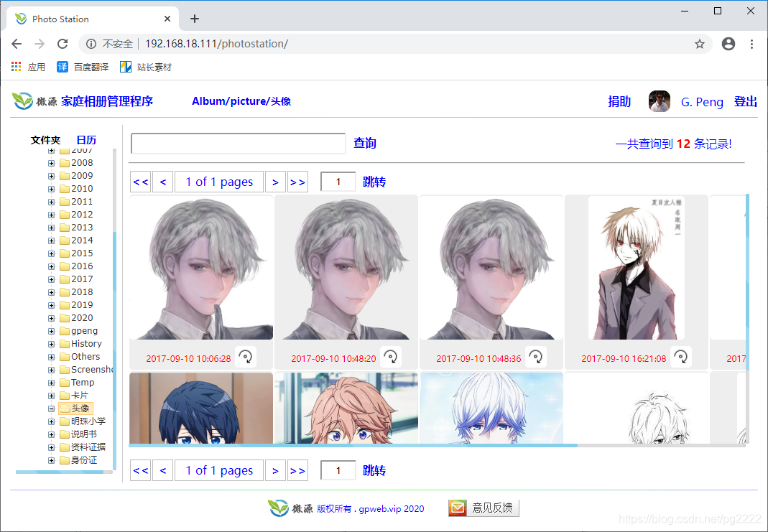Click the browser forward arrow
Screen dimensions: 768x532
point(40,44)
